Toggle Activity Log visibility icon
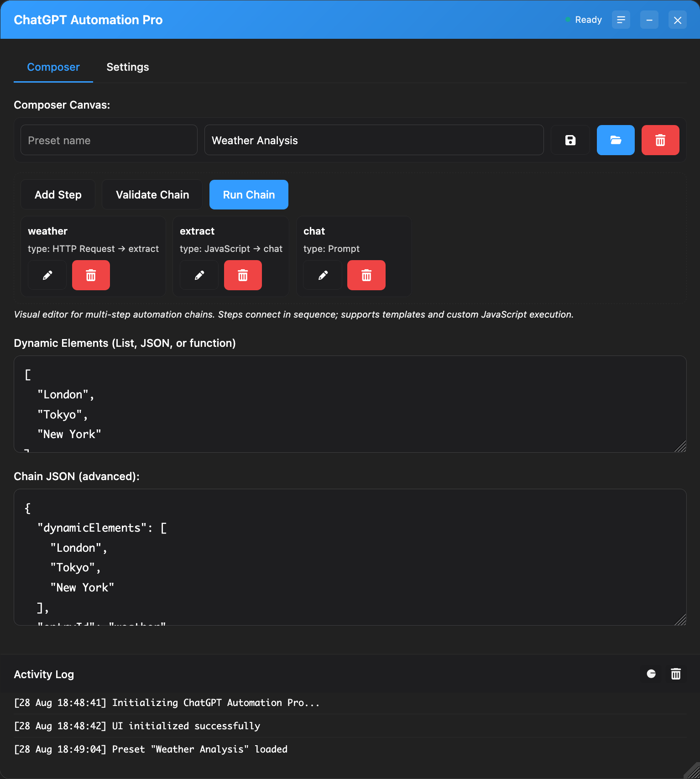Image resolution: width=700 pixels, height=779 pixels. [x=651, y=674]
